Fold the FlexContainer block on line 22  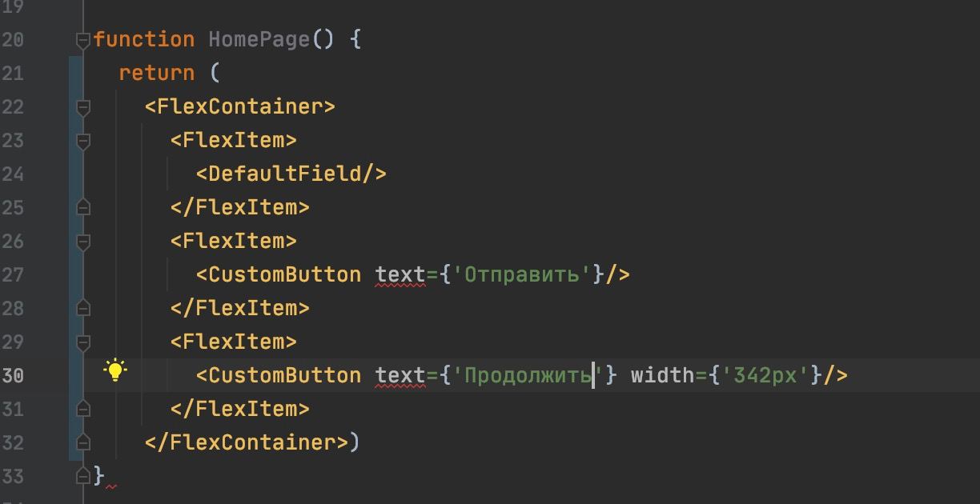[x=82, y=106]
